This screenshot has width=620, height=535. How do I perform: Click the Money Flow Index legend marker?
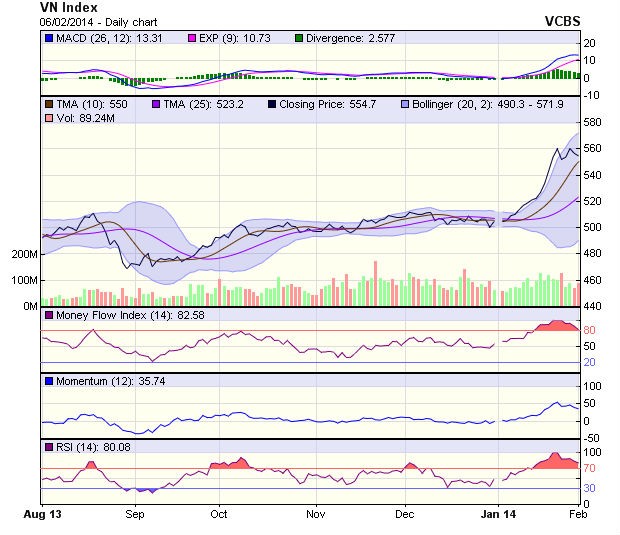49,316
